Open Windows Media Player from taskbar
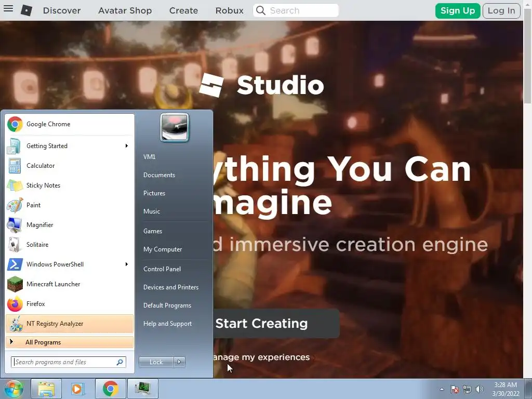The height and width of the screenshot is (399, 532). coord(78,389)
